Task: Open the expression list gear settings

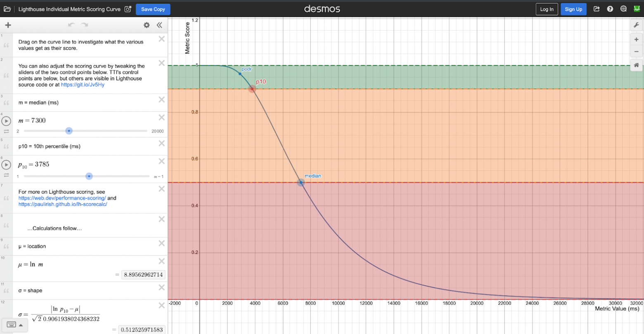Action: [147, 25]
